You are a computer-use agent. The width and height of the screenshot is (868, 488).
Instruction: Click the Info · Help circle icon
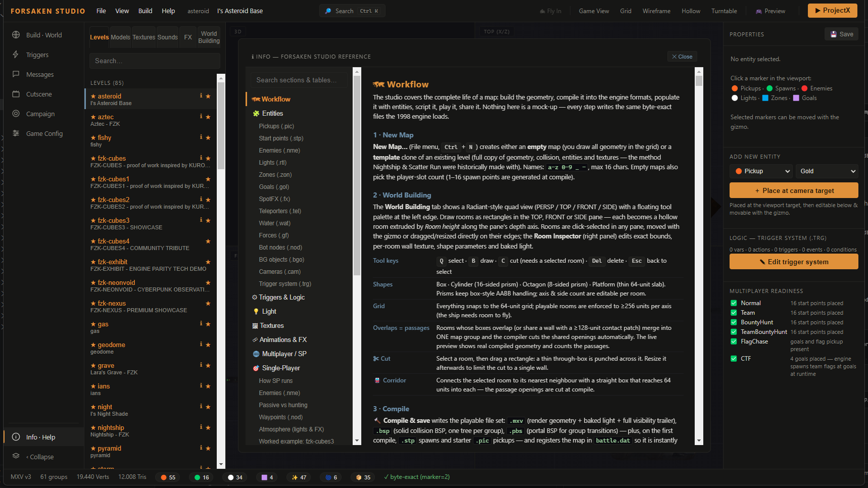[16, 437]
